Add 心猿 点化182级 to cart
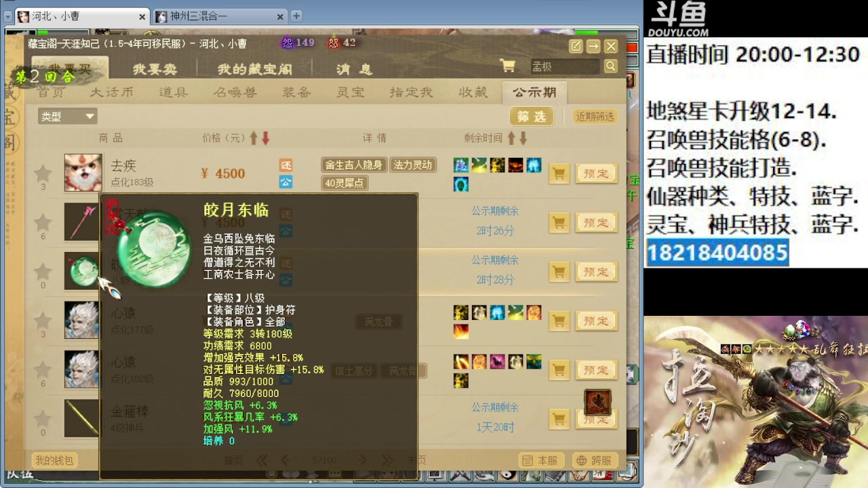The width and height of the screenshot is (868, 488). click(x=559, y=370)
